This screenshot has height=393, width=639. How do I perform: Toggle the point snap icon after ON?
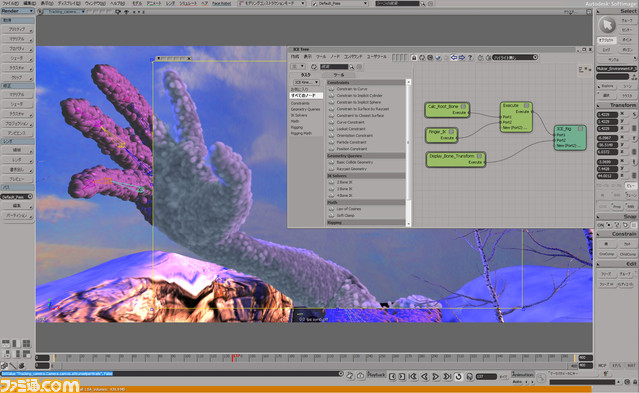point(609,225)
